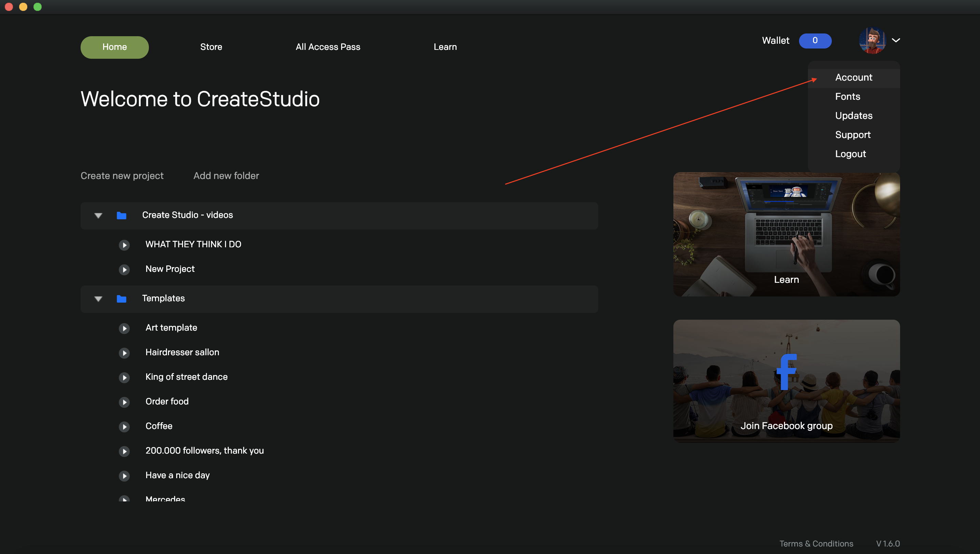Open Updates from the profile menu
Viewport: 980px width, 554px height.
[854, 116]
